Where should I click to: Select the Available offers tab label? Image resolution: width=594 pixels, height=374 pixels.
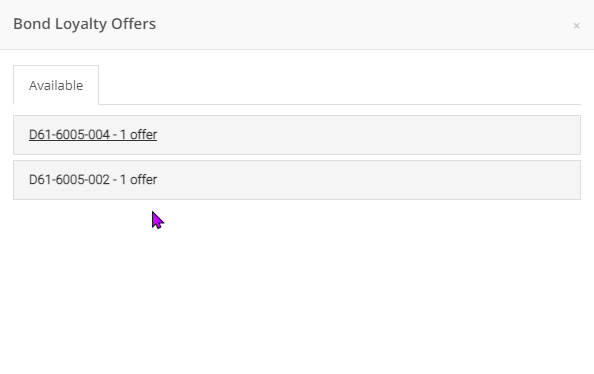[56, 85]
